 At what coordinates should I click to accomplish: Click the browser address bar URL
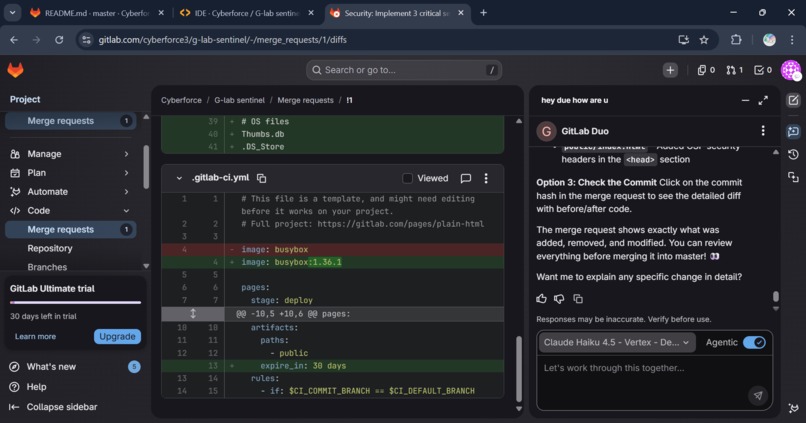pos(222,40)
